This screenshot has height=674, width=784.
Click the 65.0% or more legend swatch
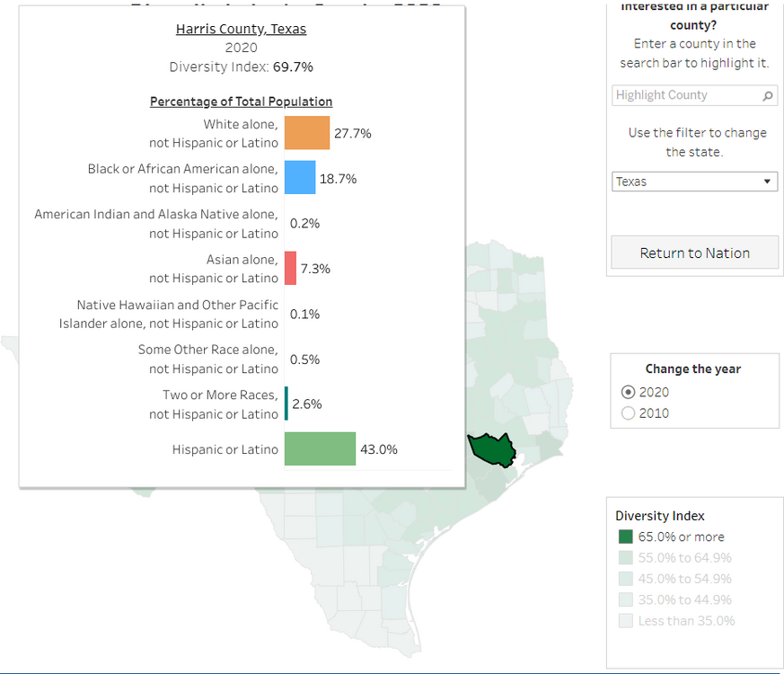click(626, 537)
